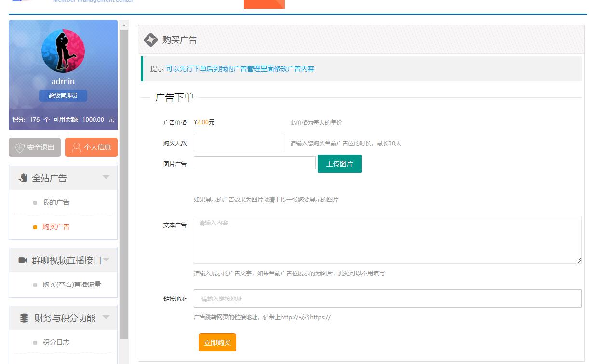This screenshot has width=589, height=364.
Task: Focus the 文本广告 text area
Action: [387, 240]
